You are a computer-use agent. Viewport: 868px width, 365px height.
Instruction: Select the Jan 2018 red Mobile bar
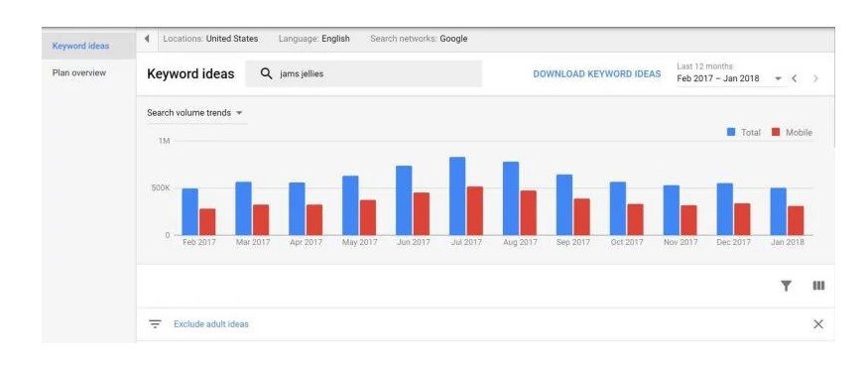pos(796,220)
